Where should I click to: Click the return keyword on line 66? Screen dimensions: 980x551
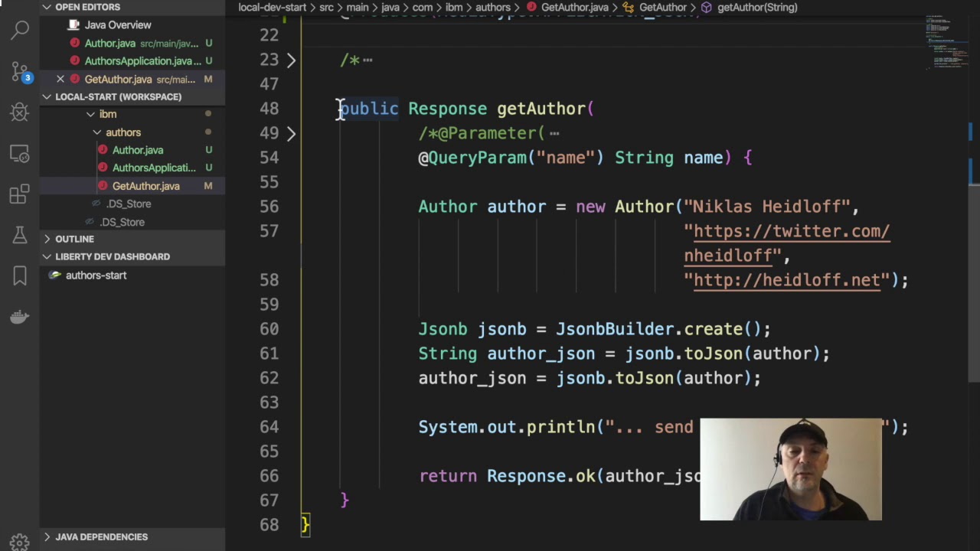tap(448, 476)
